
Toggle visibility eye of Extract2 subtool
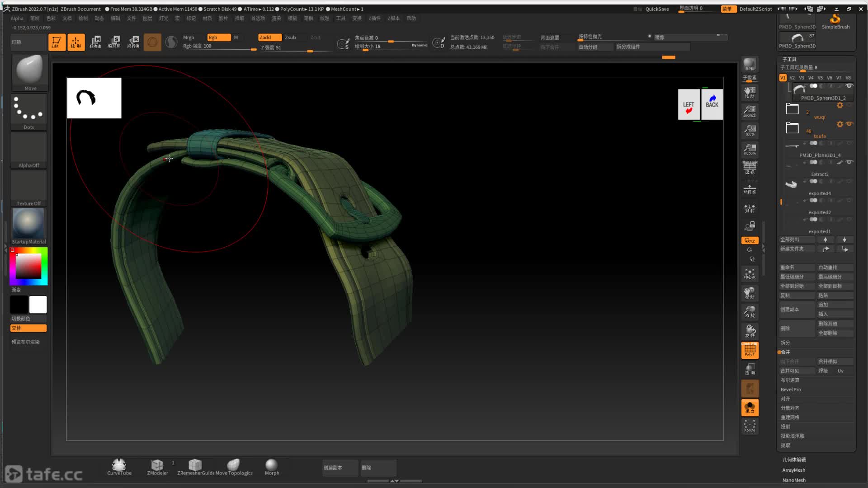849,162
